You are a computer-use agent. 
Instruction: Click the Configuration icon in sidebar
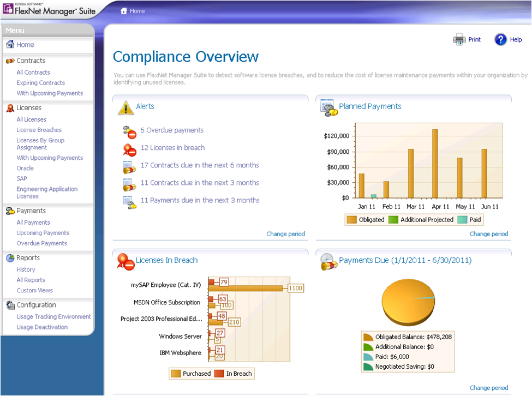[x=10, y=305]
